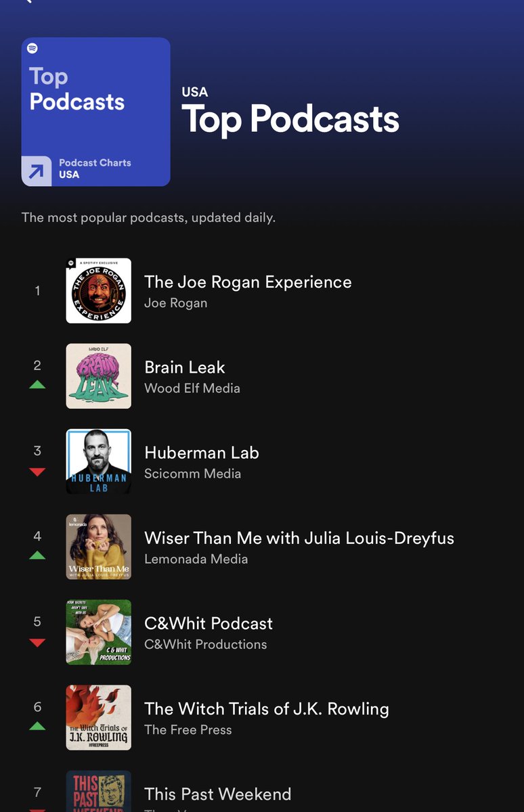Open the Brain Leak title

coord(185,367)
